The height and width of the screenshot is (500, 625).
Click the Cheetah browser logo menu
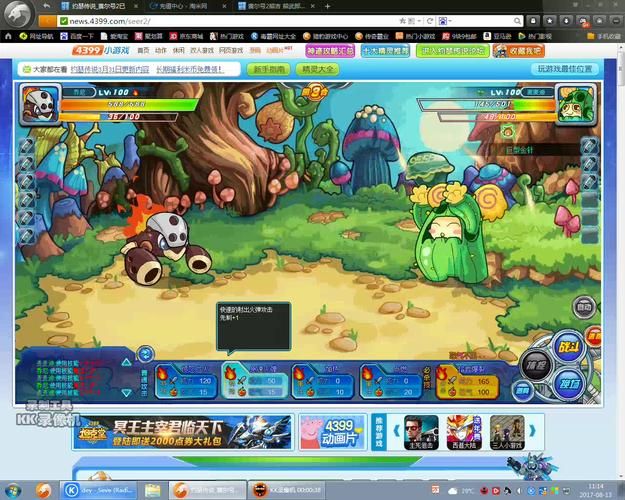coord(18,13)
